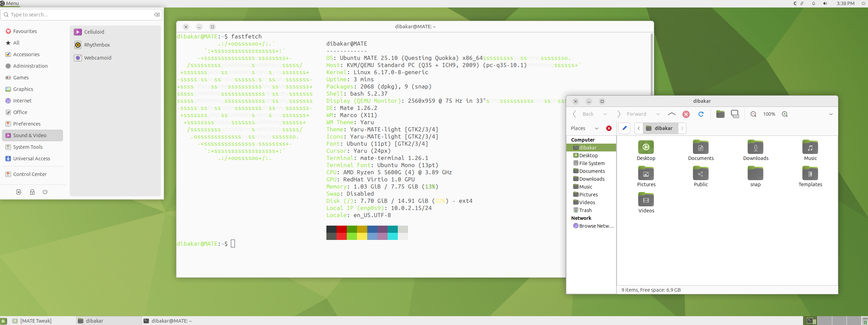
Task: Open a new folder via the toolbar folder icon
Action: pyautogui.click(x=720, y=114)
